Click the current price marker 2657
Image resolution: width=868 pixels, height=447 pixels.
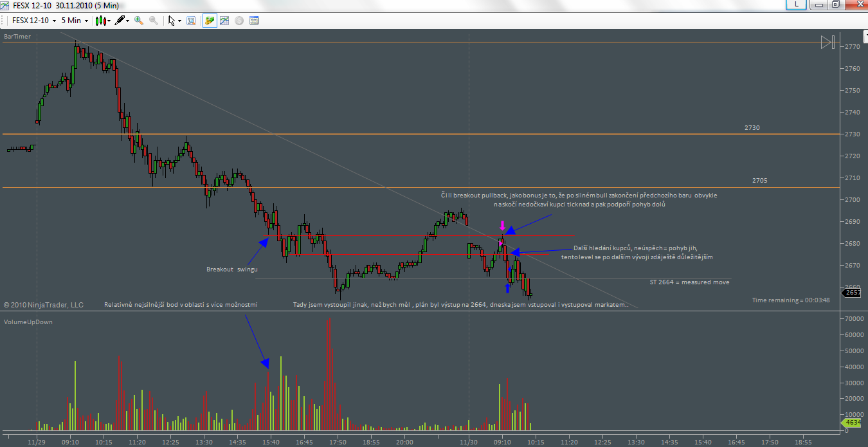[852, 293]
